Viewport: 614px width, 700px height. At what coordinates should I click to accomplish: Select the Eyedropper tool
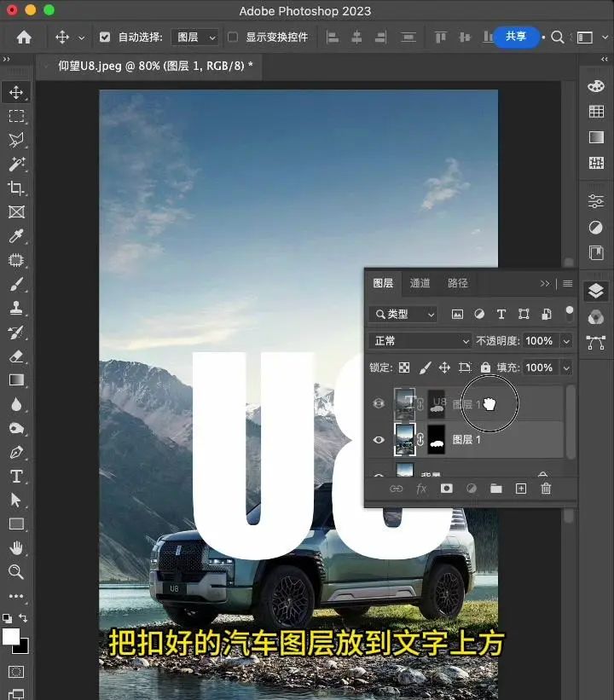[x=16, y=235]
